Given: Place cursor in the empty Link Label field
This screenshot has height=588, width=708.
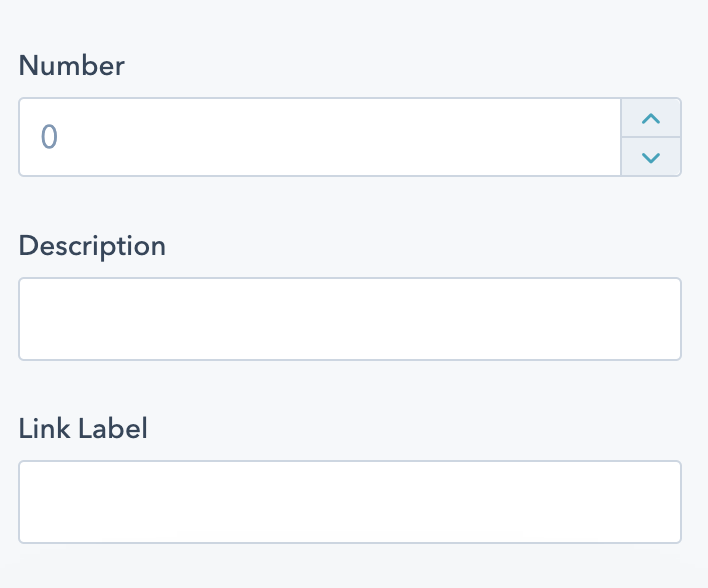Looking at the screenshot, I should pos(350,502).
